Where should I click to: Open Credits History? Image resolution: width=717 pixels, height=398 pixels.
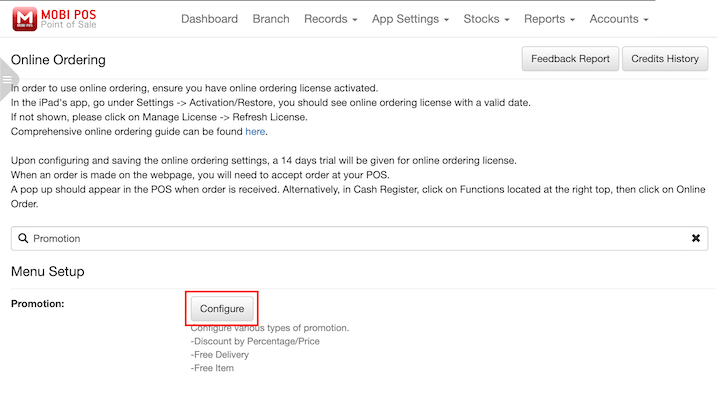pyautogui.click(x=665, y=59)
